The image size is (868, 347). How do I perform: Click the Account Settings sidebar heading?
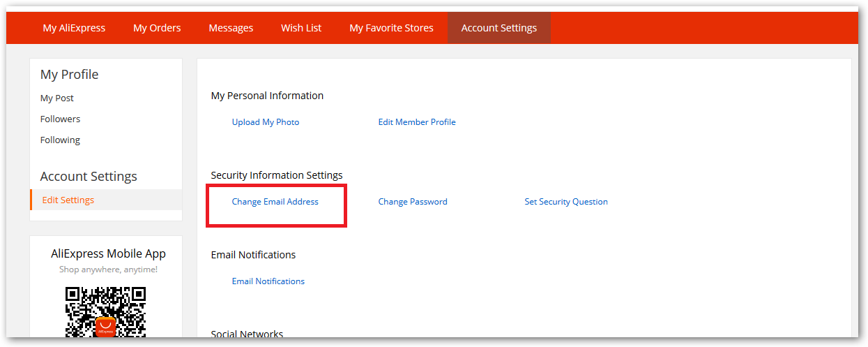coord(89,177)
